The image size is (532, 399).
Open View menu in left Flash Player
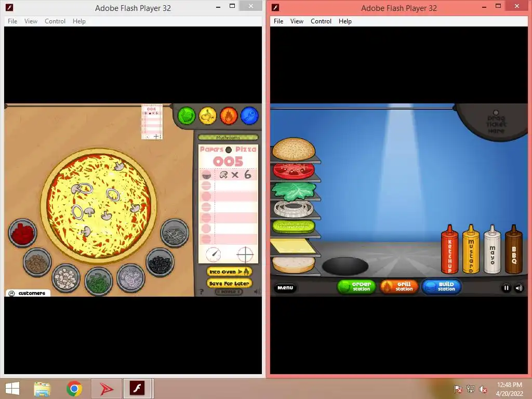(x=31, y=21)
